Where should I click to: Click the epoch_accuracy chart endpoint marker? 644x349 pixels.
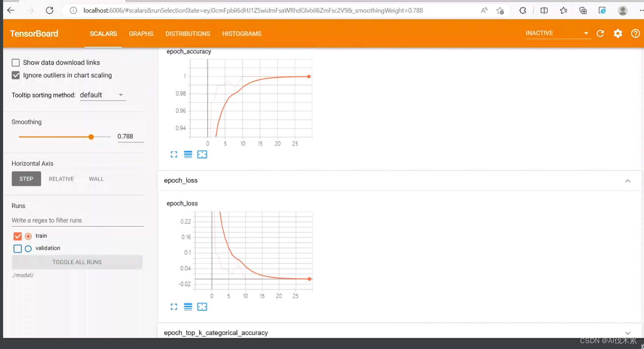point(309,77)
